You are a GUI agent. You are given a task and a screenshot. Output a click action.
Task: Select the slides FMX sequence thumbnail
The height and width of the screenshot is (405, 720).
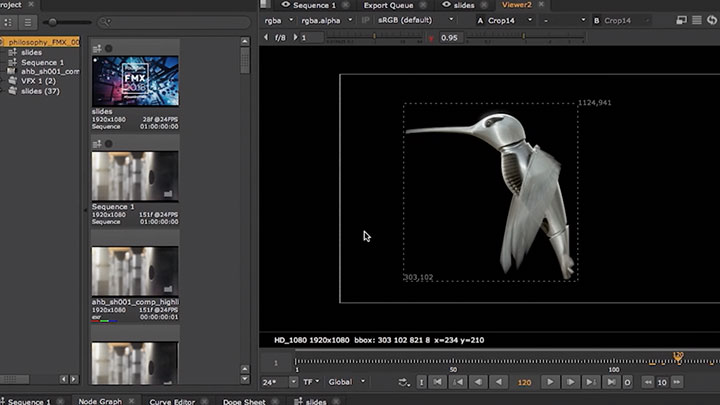click(135, 79)
